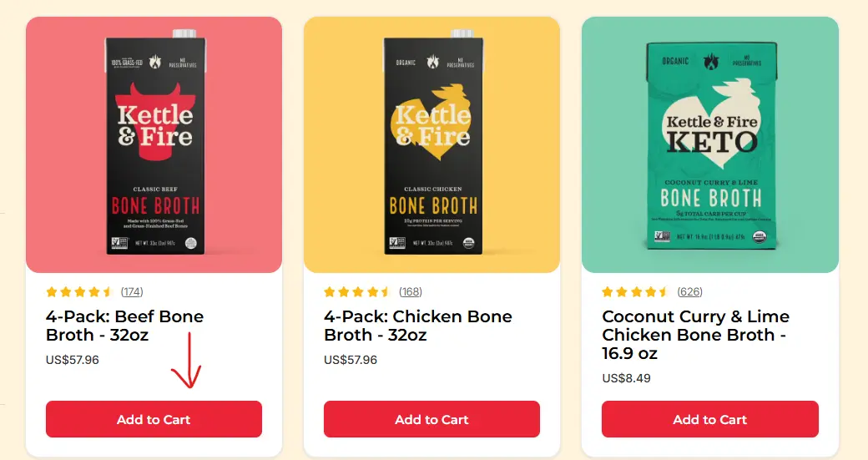Click the star rating icons for Chicken Bone Broth
The image size is (868, 460).
click(x=358, y=291)
